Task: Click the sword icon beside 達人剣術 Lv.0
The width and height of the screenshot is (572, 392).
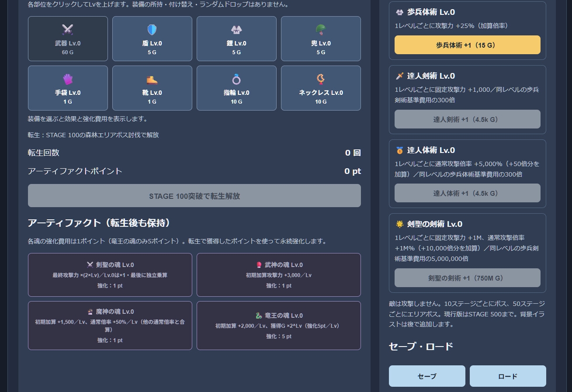Action: (399, 76)
